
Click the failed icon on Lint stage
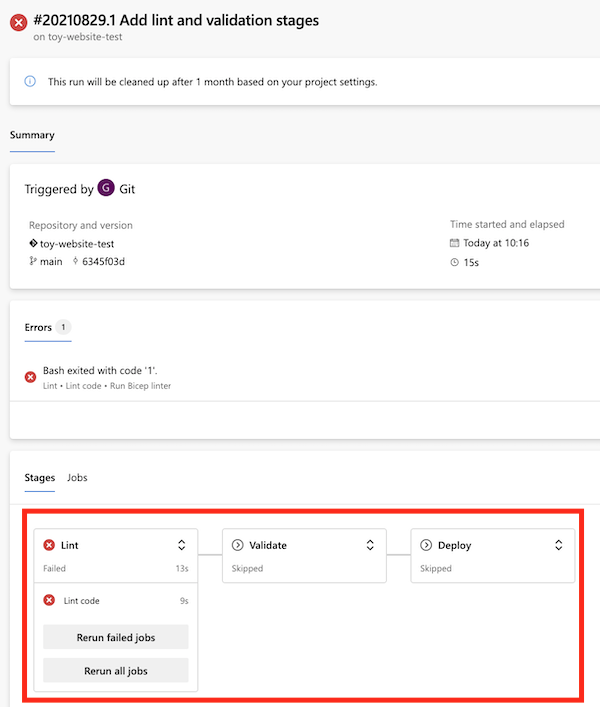pyautogui.click(x=49, y=545)
